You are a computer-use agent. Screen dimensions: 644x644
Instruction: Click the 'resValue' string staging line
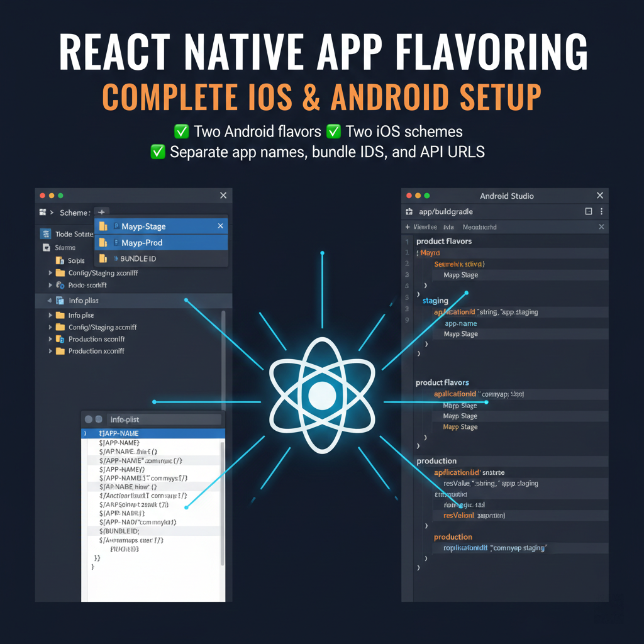(491, 484)
